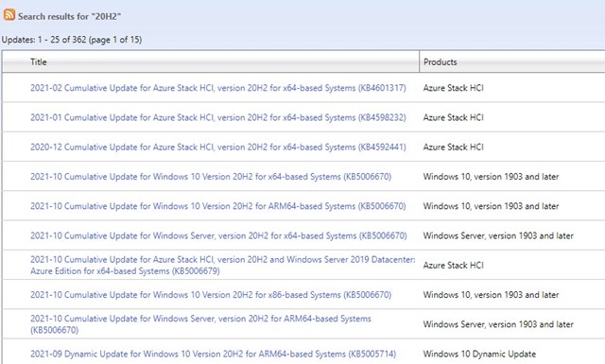The width and height of the screenshot is (605, 364).
Task: Open the 2021-02 Azure Stack HCI KB4601317 update link
Action: 218,88
